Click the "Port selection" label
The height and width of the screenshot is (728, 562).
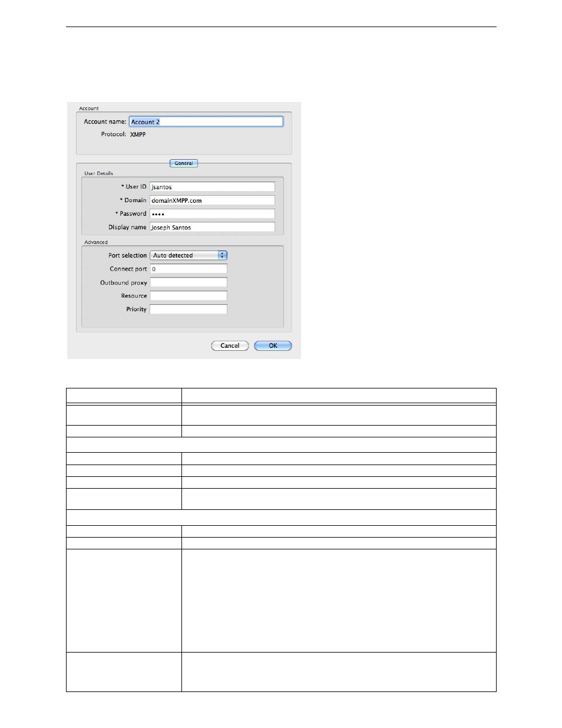click(x=127, y=255)
